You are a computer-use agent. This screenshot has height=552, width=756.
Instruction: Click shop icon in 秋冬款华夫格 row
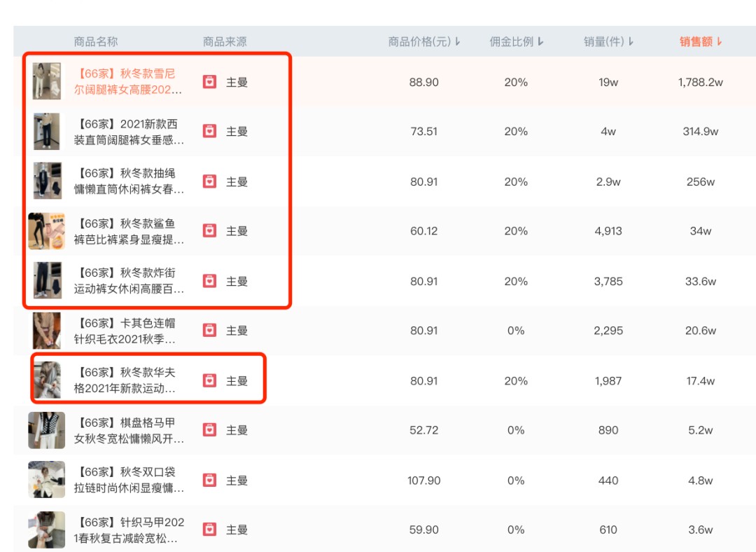click(209, 380)
